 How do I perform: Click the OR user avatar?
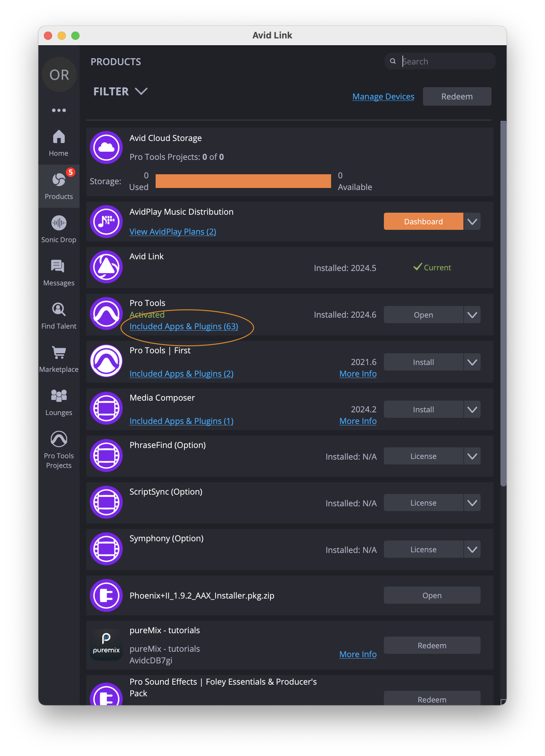click(59, 74)
